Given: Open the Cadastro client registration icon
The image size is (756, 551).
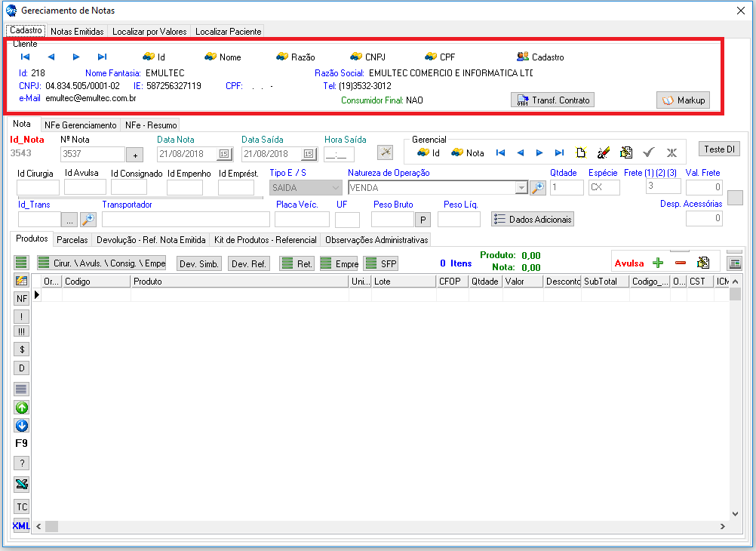Looking at the screenshot, I should pyautogui.click(x=523, y=57).
